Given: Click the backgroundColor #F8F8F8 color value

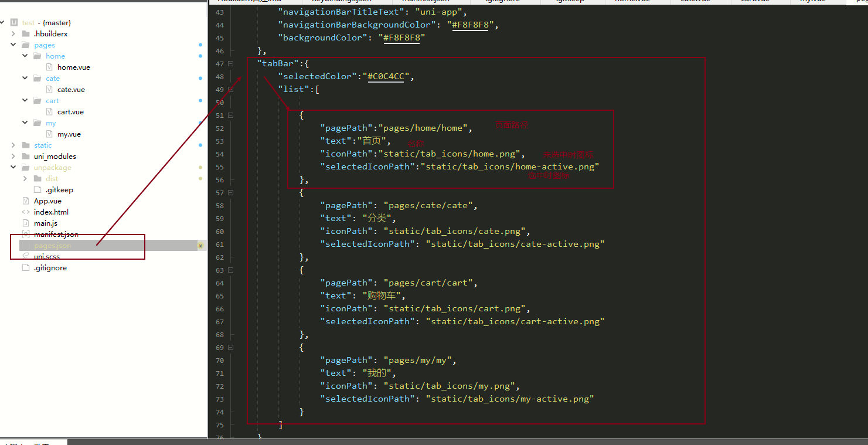Looking at the screenshot, I should (402, 38).
